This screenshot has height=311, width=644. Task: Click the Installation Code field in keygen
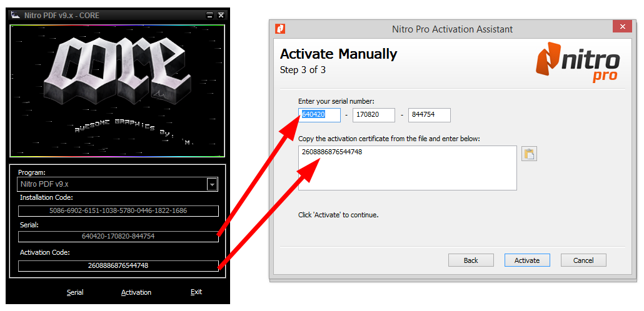[x=118, y=211]
